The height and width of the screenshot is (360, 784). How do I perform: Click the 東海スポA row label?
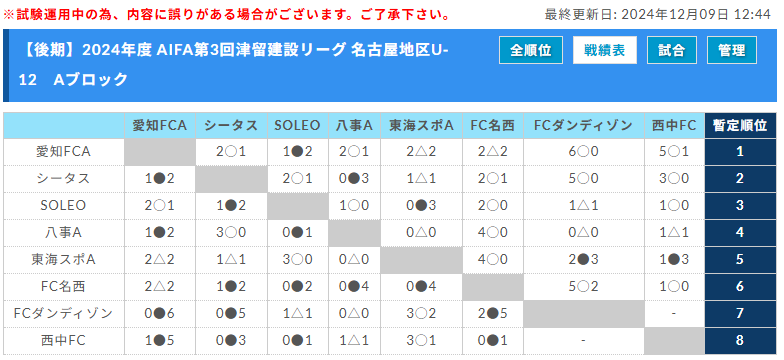64,260
